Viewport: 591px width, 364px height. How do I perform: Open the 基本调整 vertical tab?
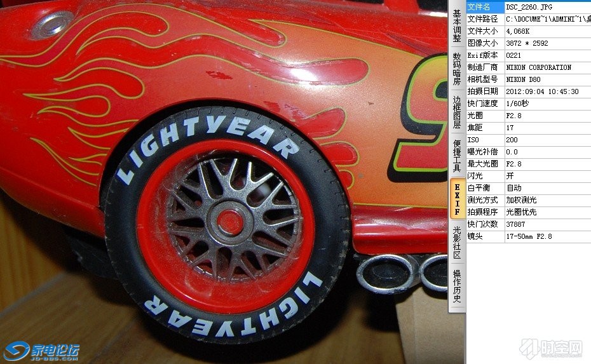(457, 25)
